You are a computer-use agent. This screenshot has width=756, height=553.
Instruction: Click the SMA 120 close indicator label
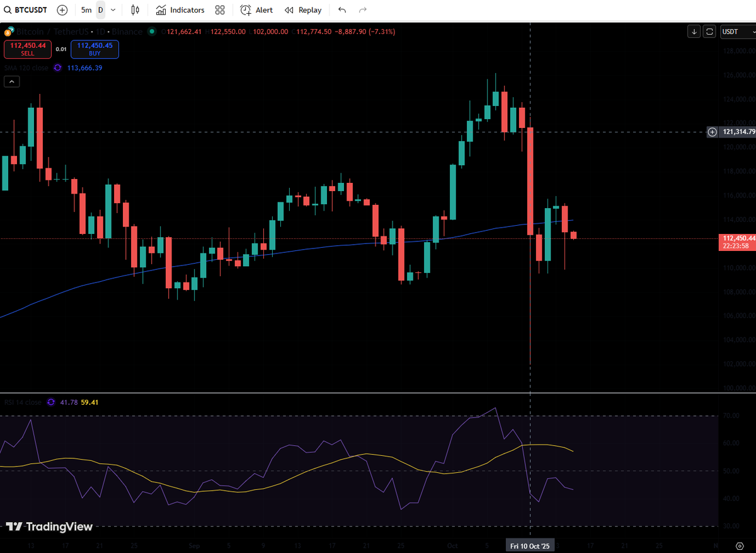coord(25,67)
